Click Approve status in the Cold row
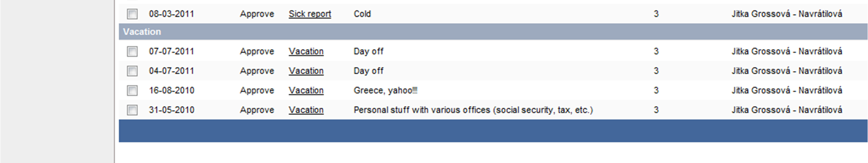 click(257, 14)
